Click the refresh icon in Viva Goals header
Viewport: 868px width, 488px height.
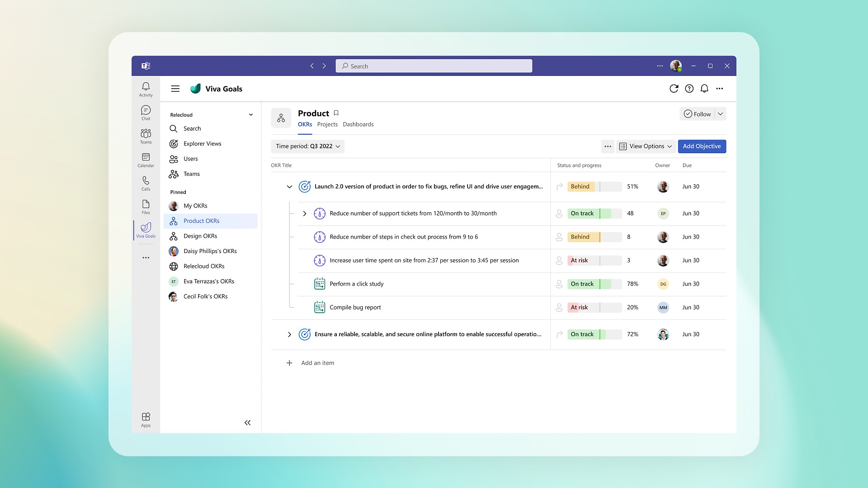674,89
